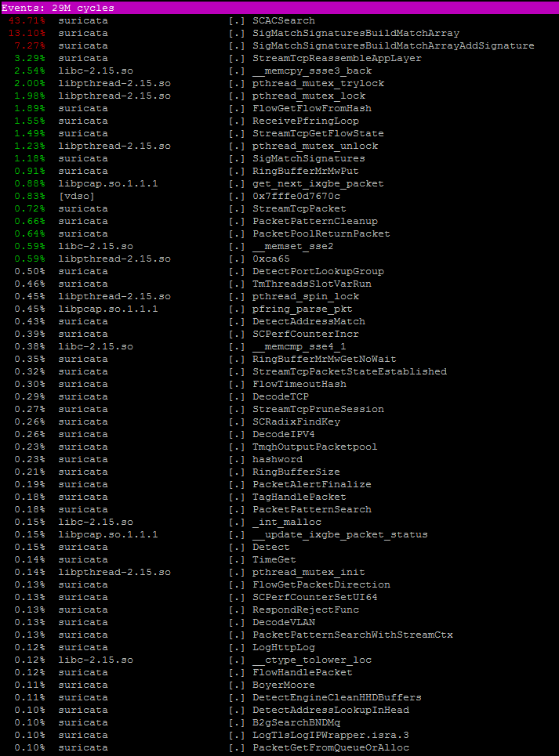This screenshot has width=559, height=756.
Task: Select hashword symbol
Action: click(278, 460)
